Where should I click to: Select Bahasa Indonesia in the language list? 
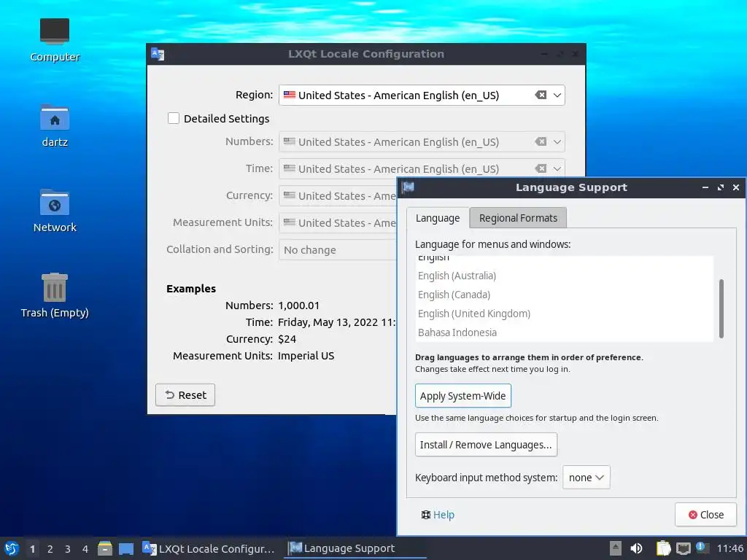[565, 332]
